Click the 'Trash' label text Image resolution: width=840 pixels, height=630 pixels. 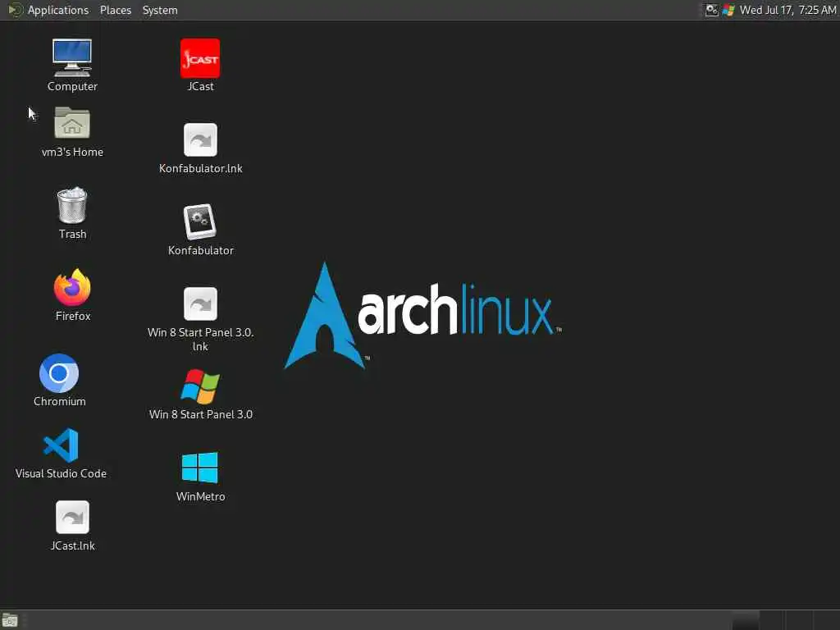pos(72,234)
